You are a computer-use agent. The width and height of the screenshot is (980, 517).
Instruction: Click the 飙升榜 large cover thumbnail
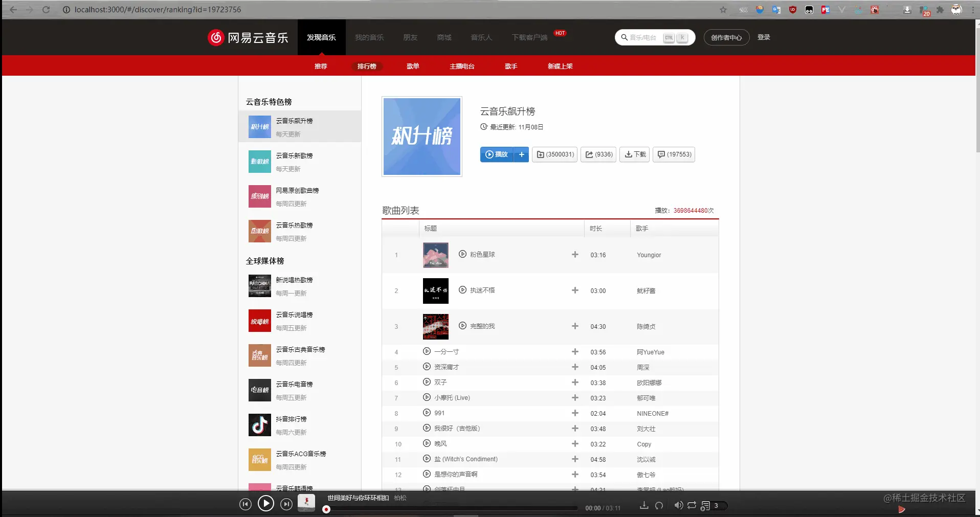pos(422,137)
